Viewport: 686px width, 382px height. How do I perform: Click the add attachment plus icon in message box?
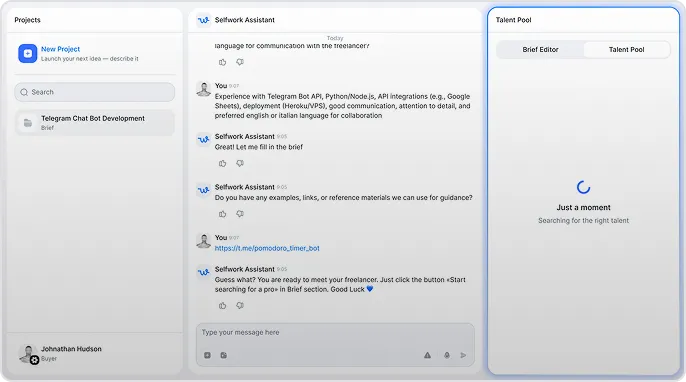pyautogui.click(x=207, y=355)
